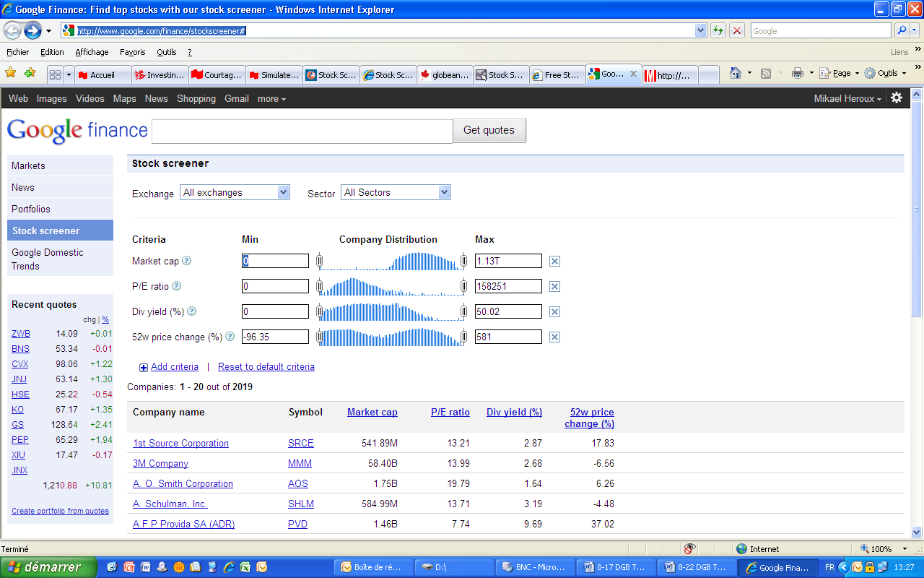
Task: Open the Google settings gear icon
Action: tap(897, 98)
